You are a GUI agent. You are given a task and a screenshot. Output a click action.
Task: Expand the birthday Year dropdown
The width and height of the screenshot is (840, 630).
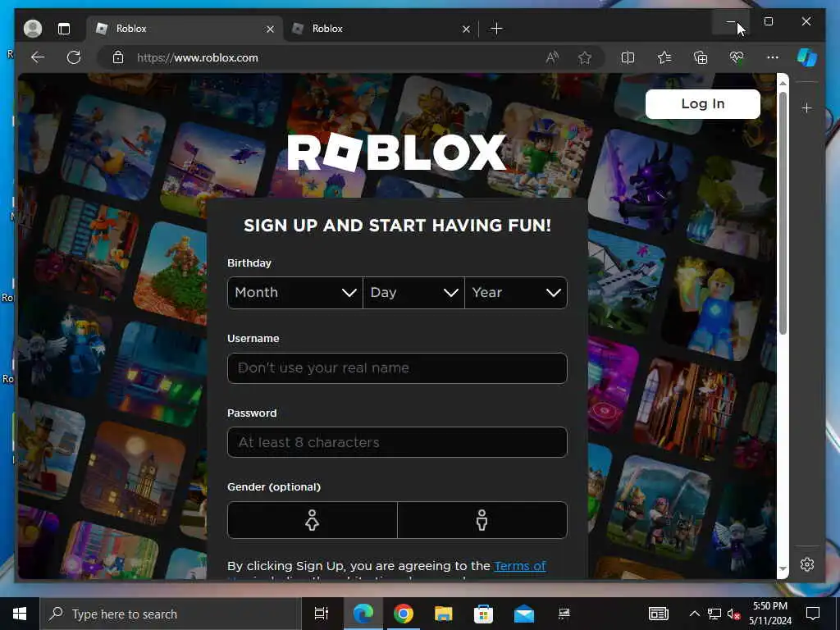[x=516, y=293]
